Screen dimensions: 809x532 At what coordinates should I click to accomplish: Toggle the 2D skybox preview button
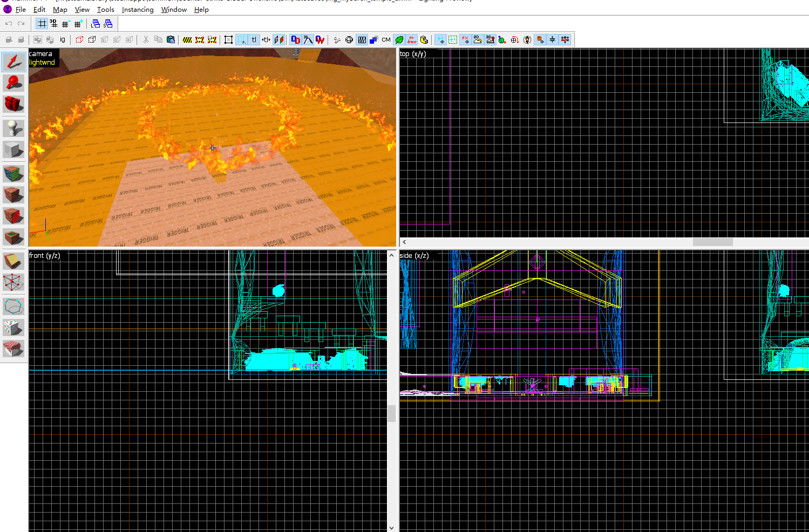click(478, 39)
